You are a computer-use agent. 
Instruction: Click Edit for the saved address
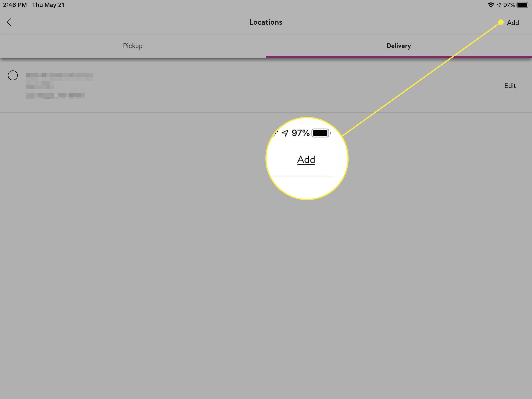pyautogui.click(x=510, y=85)
